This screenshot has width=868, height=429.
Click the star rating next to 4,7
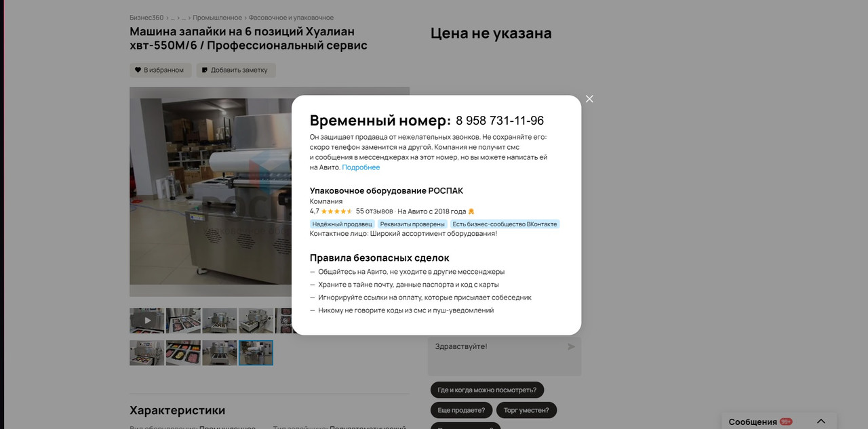pos(336,211)
